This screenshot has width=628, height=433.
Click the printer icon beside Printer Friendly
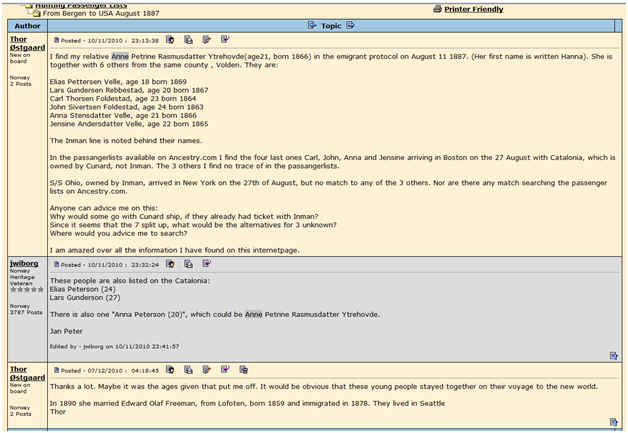[x=437, y=9]
